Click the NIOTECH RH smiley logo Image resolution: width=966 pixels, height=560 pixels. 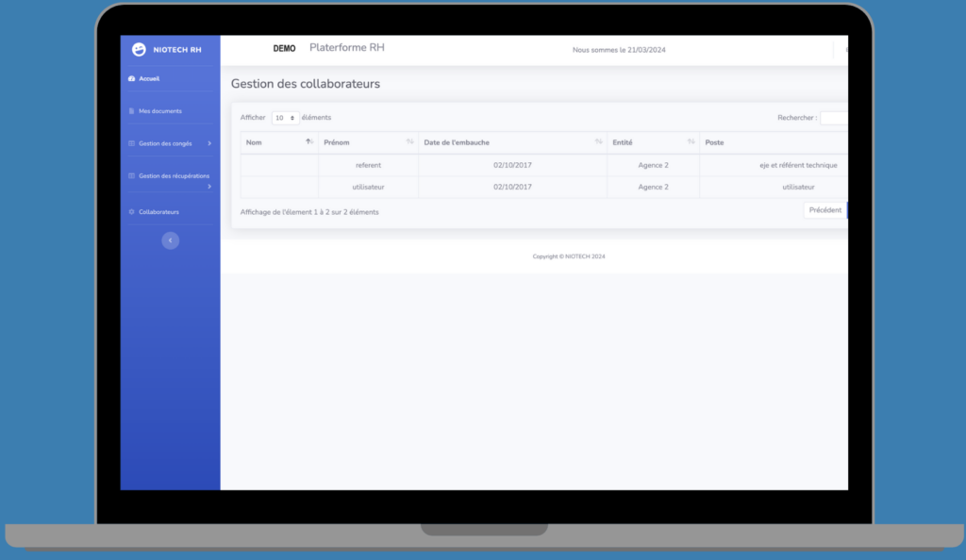pyautogui.click(x=140, y=49)
